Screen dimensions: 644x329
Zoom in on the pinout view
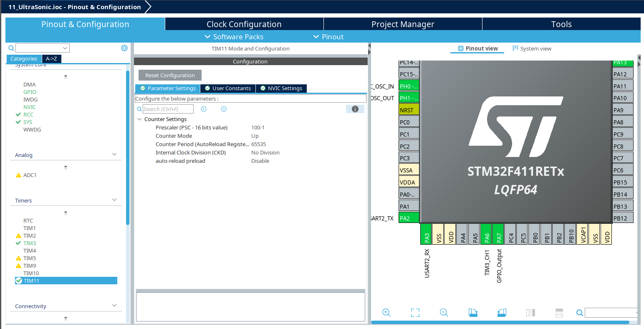tap(386, 313)
